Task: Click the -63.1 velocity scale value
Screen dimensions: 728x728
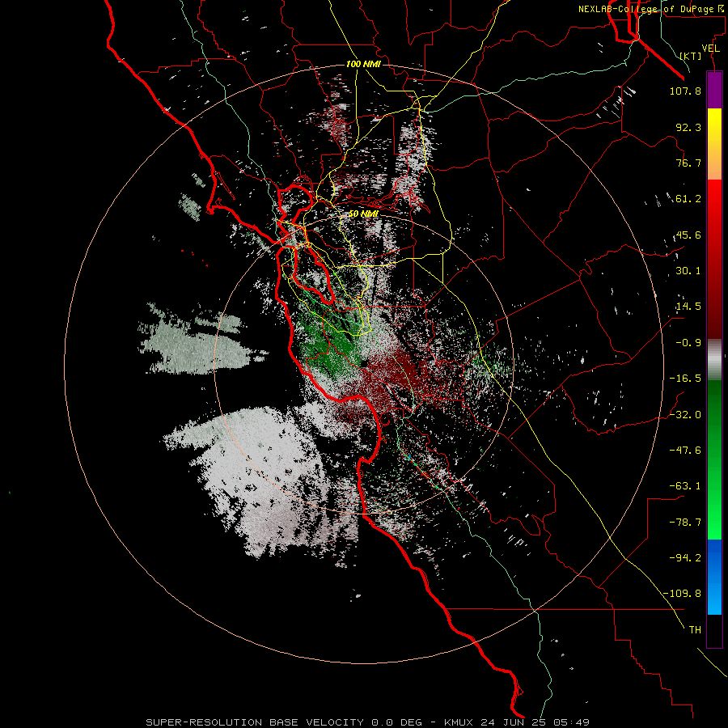Action: [x=685, y=486]
